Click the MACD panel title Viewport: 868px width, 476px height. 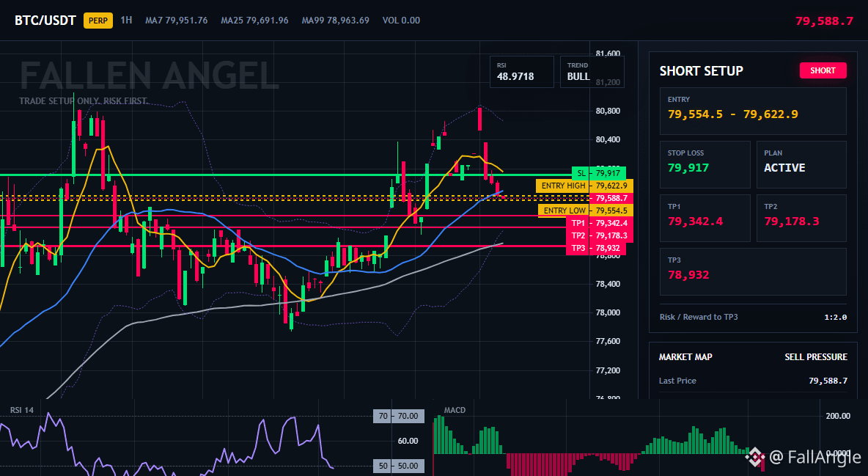[455, 410]
